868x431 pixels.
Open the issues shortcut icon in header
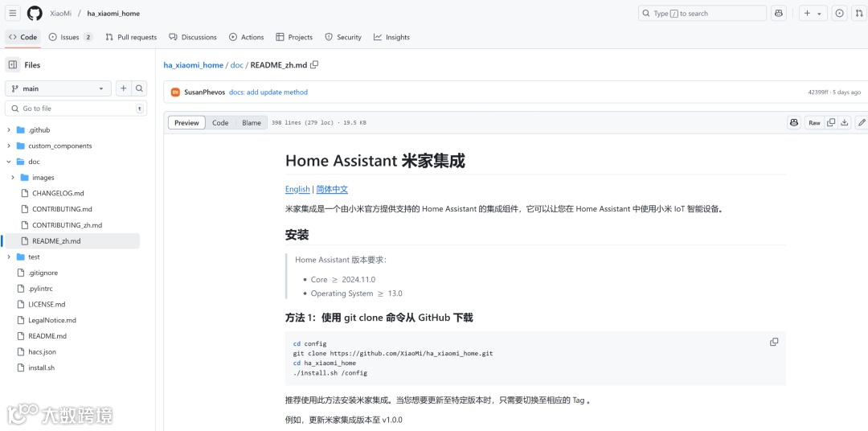pos(840,14)
